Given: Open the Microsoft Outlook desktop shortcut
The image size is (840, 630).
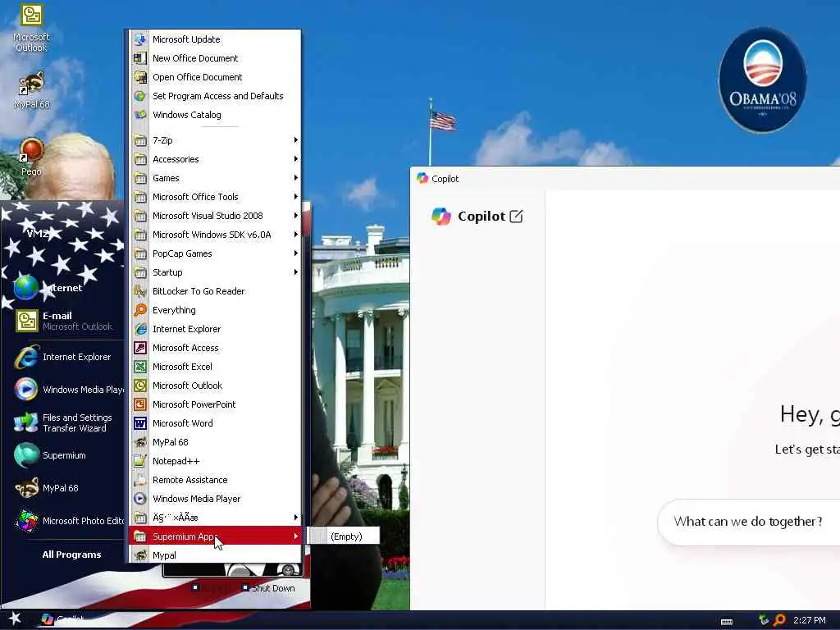Looking at the screenshot, I should [x=32, y=27].
